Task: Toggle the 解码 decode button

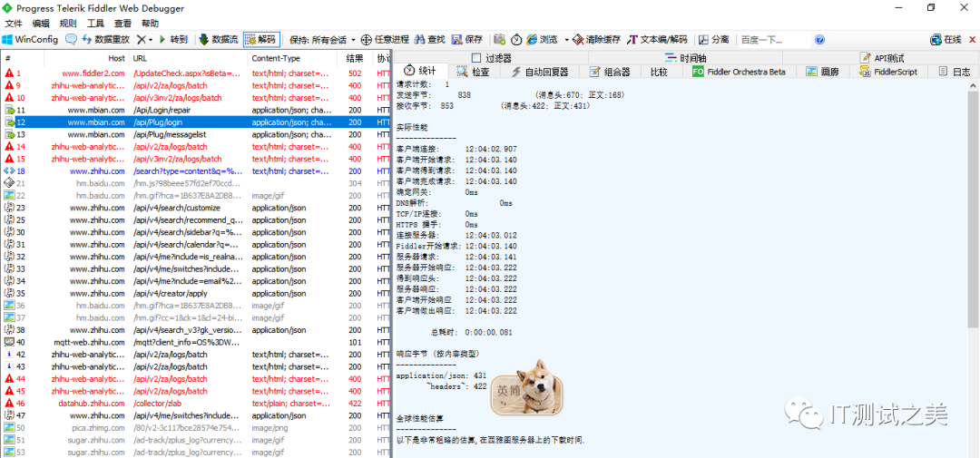Action: tap(260, 40)
